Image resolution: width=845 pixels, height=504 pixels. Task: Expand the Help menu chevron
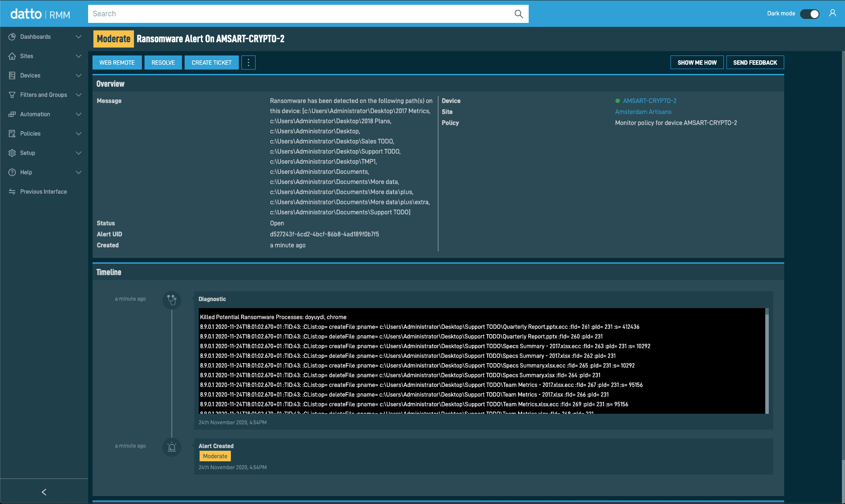tap(78, 172)
